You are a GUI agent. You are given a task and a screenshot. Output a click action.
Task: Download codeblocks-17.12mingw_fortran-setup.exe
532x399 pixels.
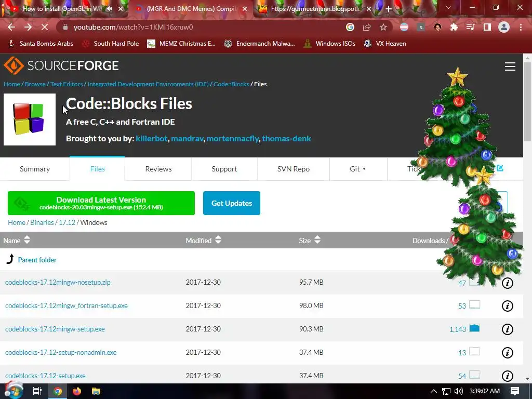pyautogui.click(x=66, y=305)
